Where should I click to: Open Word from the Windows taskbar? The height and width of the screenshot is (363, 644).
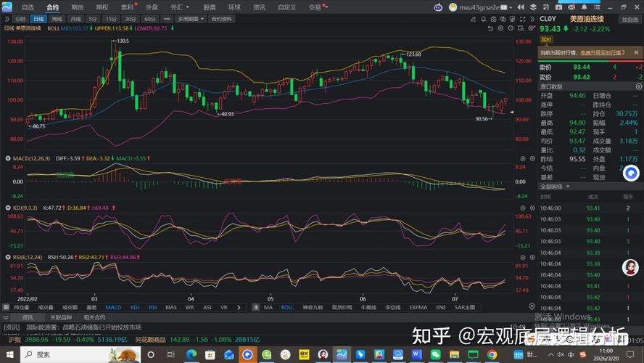(416, 354)
